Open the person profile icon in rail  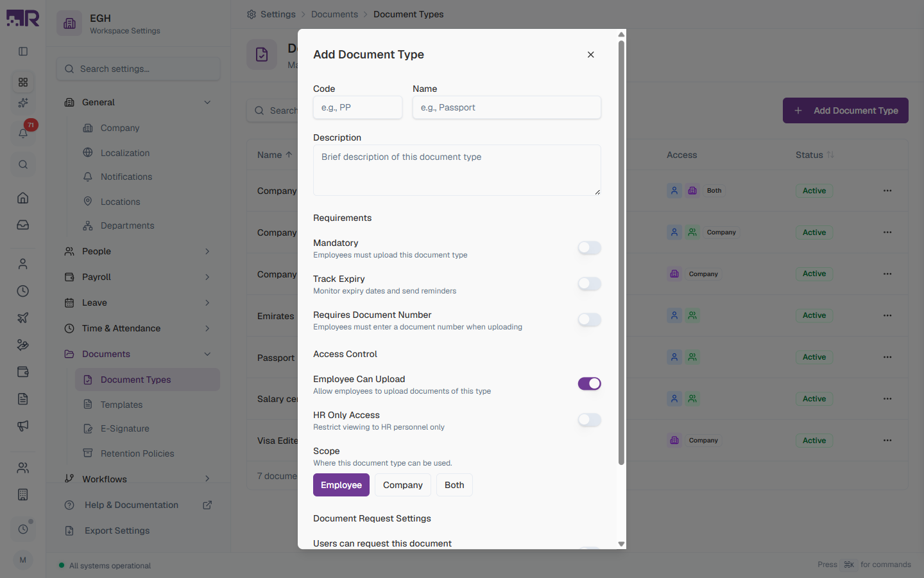click(x=23, y=264)
